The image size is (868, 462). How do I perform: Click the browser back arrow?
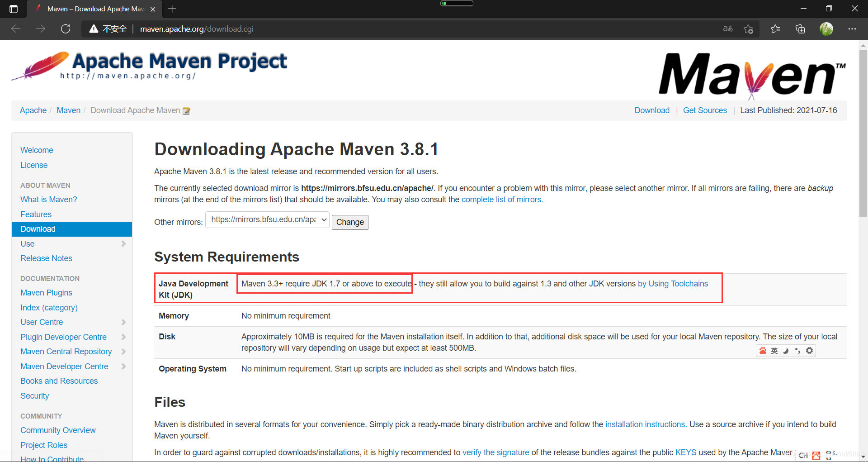point(16,29)
